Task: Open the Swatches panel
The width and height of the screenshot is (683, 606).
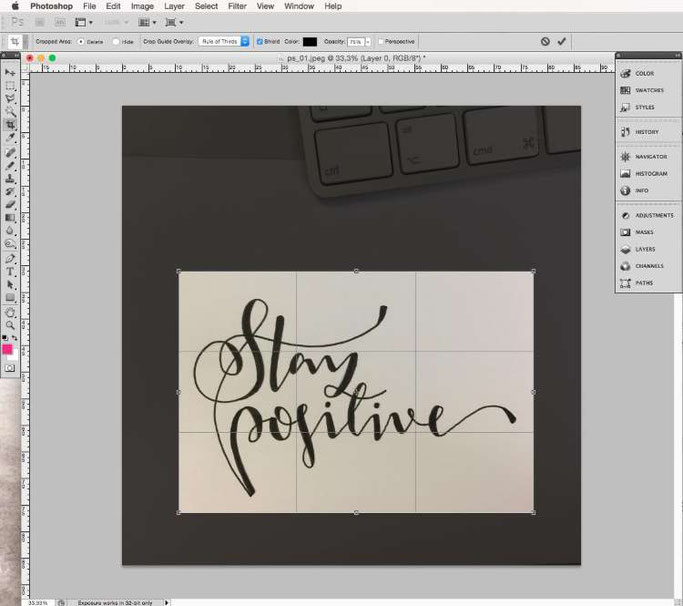Action: pos(642,90)
